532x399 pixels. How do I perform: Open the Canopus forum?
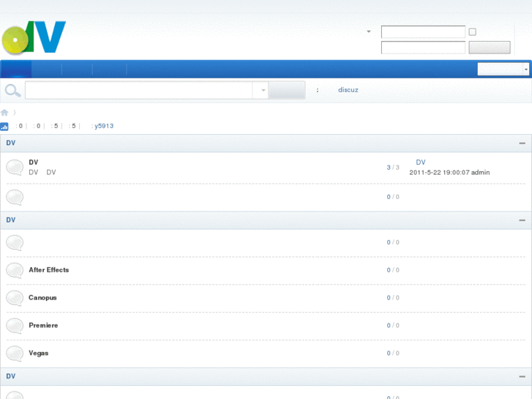tap(42, 298)
